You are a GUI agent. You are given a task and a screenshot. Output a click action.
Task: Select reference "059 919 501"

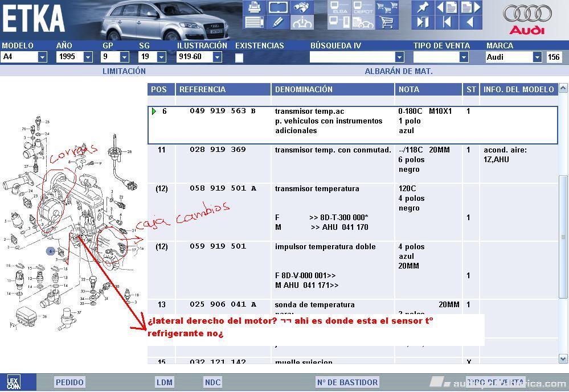click(218, 246)
